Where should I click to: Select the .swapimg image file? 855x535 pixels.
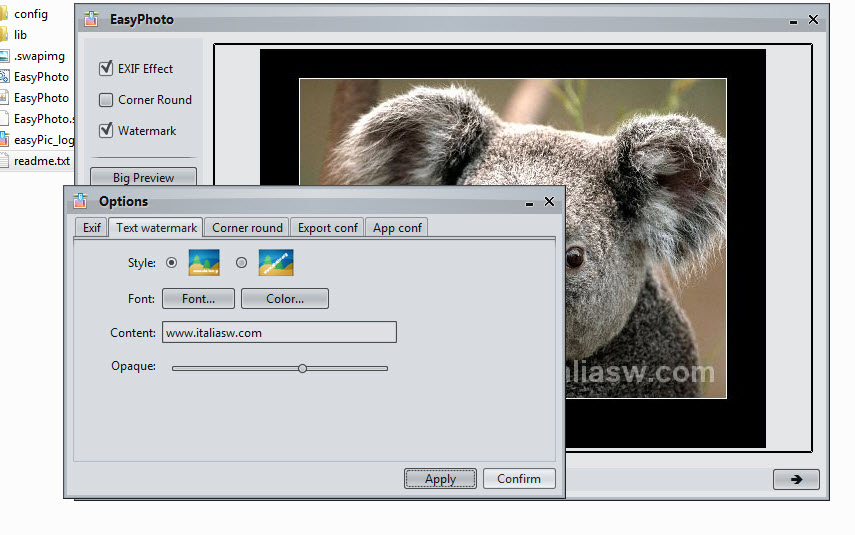tap(38, 56)
